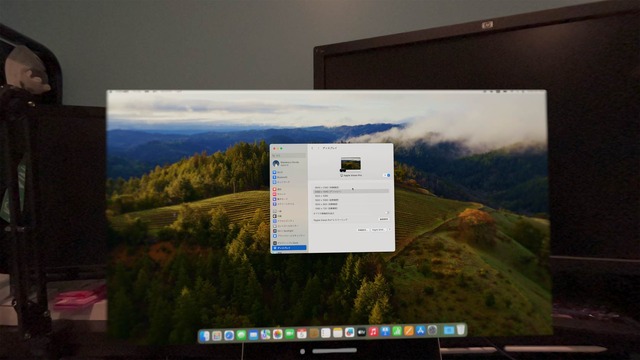Focus the Settings search field
The height and width of the screenshot is (360, 640).
[289, 156]
